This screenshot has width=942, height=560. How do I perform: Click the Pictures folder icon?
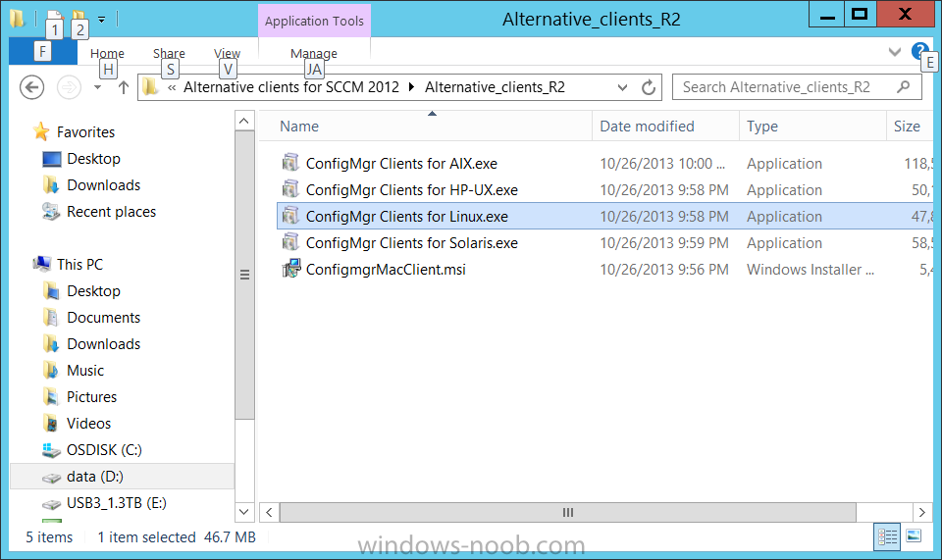coord(52,397)
